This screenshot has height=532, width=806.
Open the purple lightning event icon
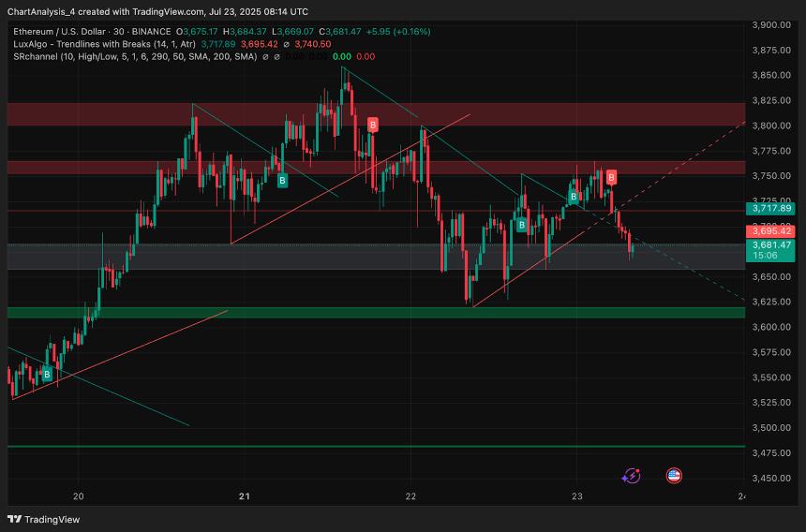point(631,476)
